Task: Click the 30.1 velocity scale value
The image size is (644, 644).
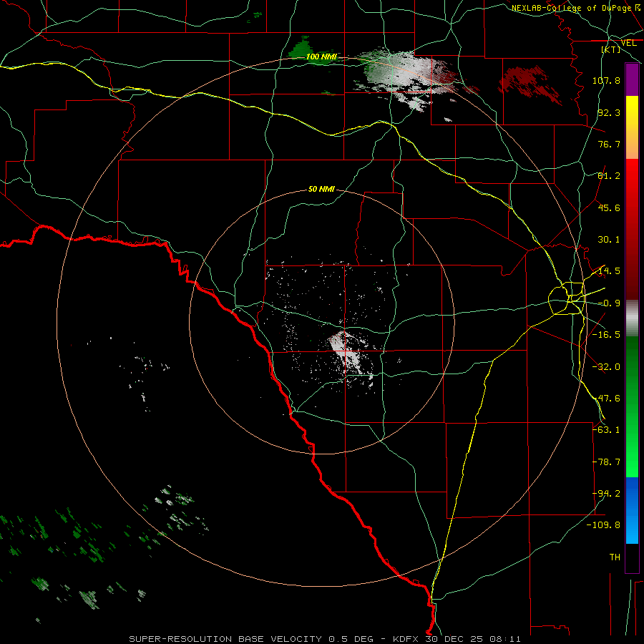Action: point(609,240)
